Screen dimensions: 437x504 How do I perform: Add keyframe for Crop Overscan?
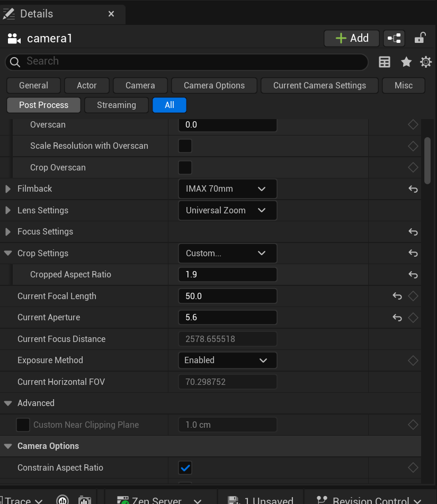click(x=413, y=167)
